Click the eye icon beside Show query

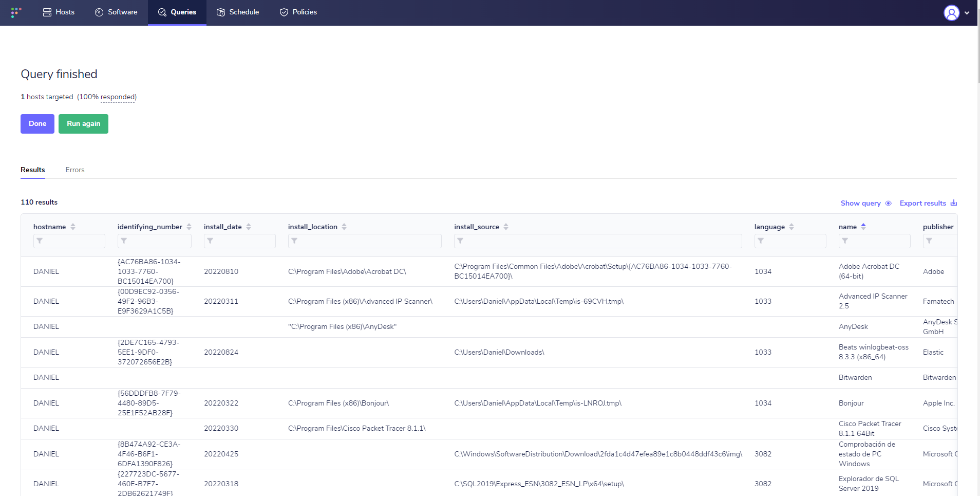[888, 203]
